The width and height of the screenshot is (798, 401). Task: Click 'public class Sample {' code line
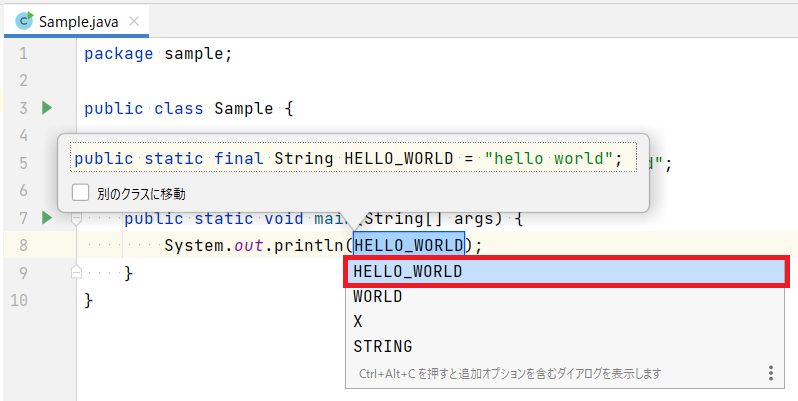pos(189,108)
